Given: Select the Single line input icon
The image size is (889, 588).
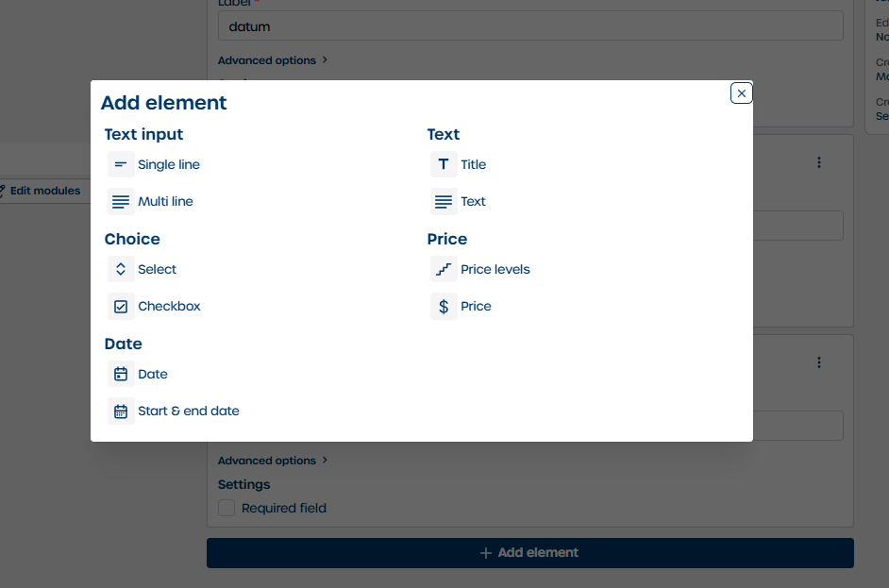Looking at the screenshot, I should click(x=120, y=164).
